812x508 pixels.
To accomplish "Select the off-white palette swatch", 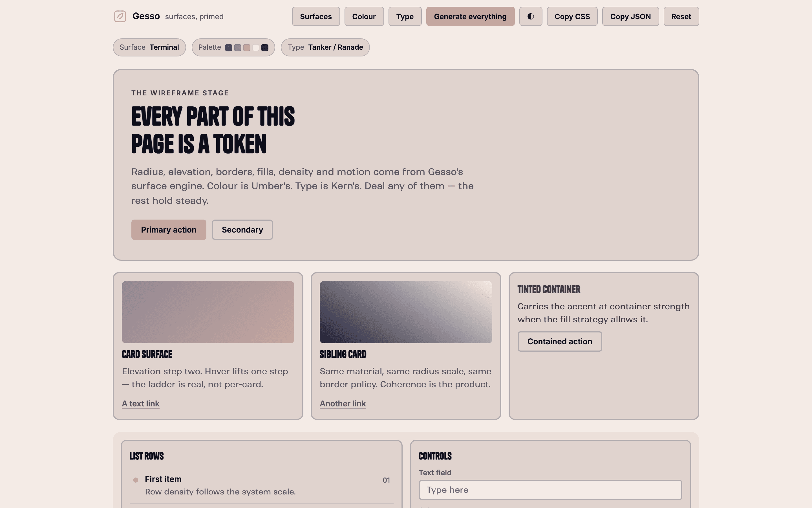I will click(x=256, y=48).
